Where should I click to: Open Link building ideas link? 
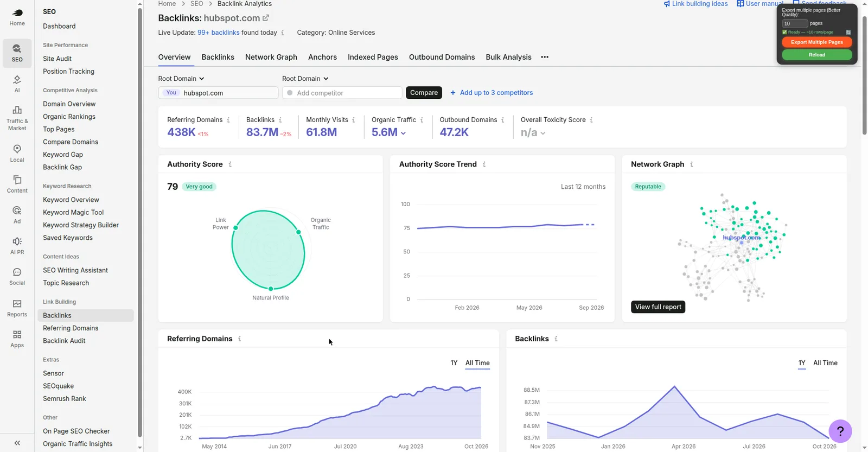point(695,4)
